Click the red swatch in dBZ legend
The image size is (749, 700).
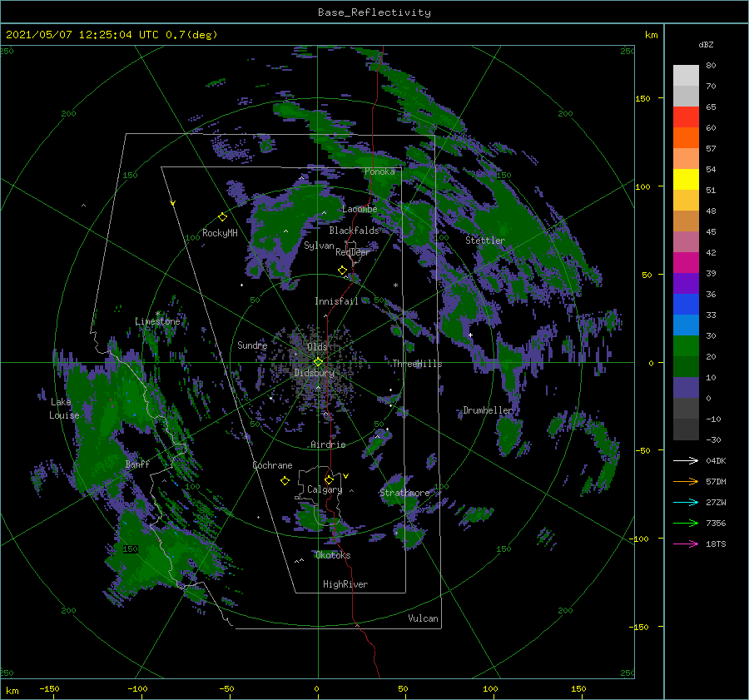click(686, 117)
